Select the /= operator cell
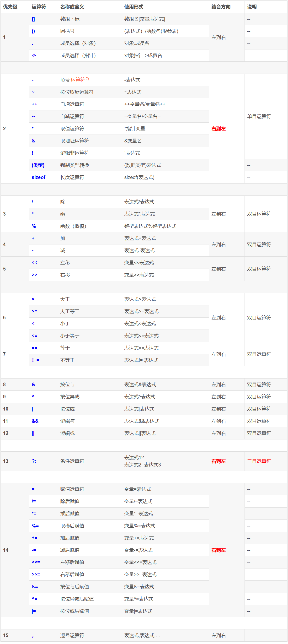Viewport: 288px width, 644px height. (43, 502)
